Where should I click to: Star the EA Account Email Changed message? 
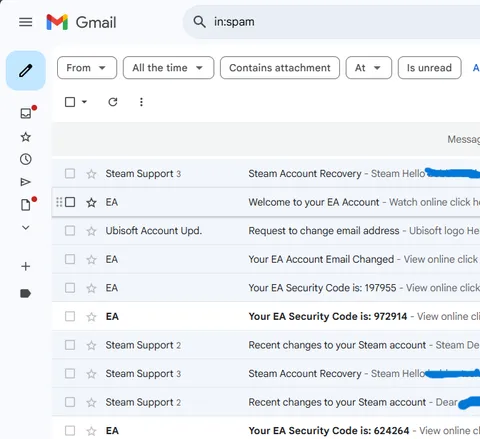91,259
